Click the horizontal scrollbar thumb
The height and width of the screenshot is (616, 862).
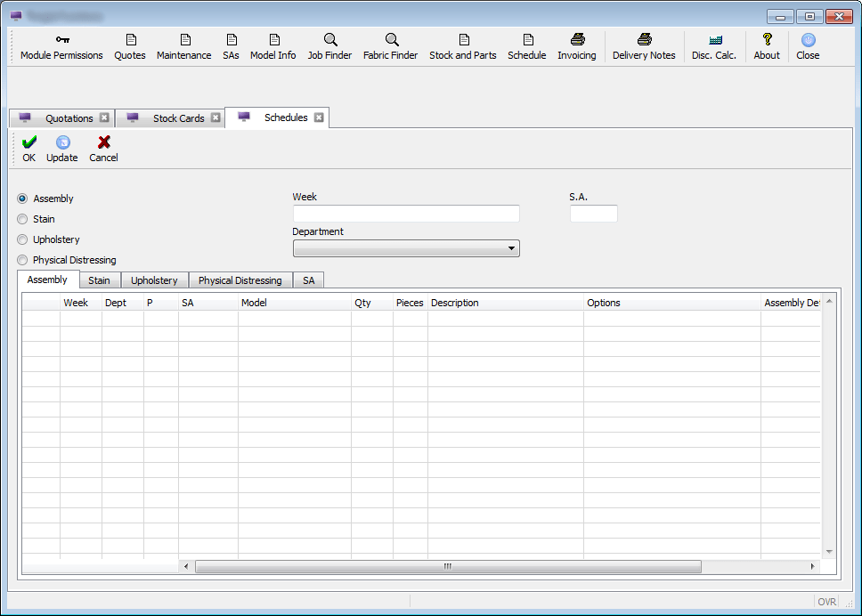pos(448,566)
